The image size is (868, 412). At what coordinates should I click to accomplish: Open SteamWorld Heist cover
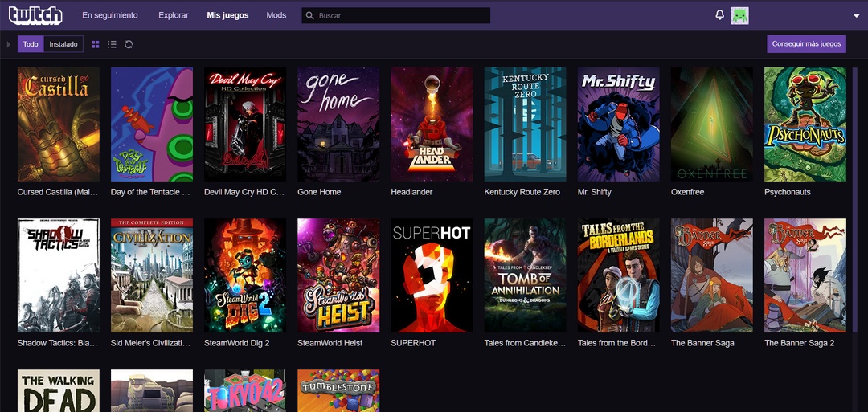pos(338,275)
